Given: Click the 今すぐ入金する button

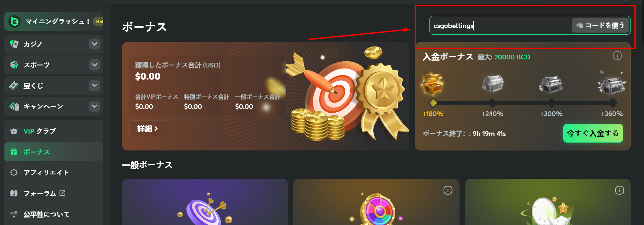Looking at the screenshot, I should [x=593, y=133].
